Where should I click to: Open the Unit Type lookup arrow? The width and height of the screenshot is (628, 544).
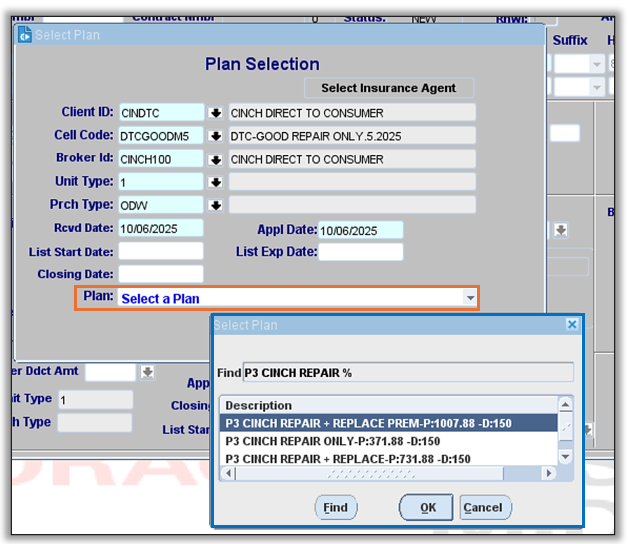(215, 182)
